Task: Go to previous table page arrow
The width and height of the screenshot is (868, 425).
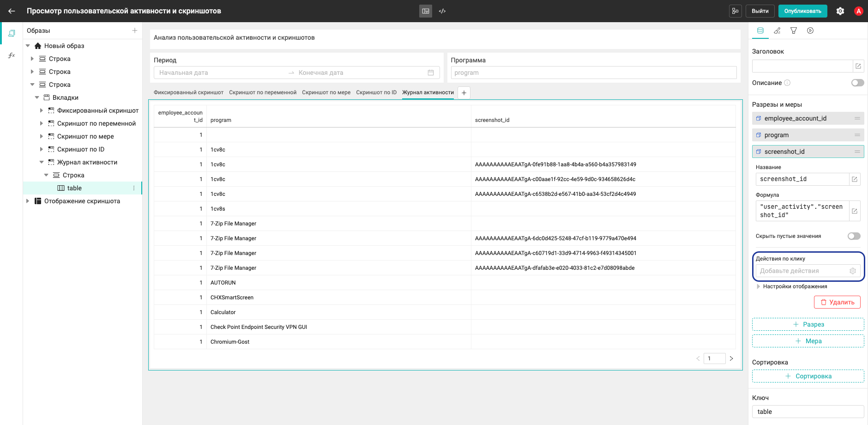Action: coord(698,358)
